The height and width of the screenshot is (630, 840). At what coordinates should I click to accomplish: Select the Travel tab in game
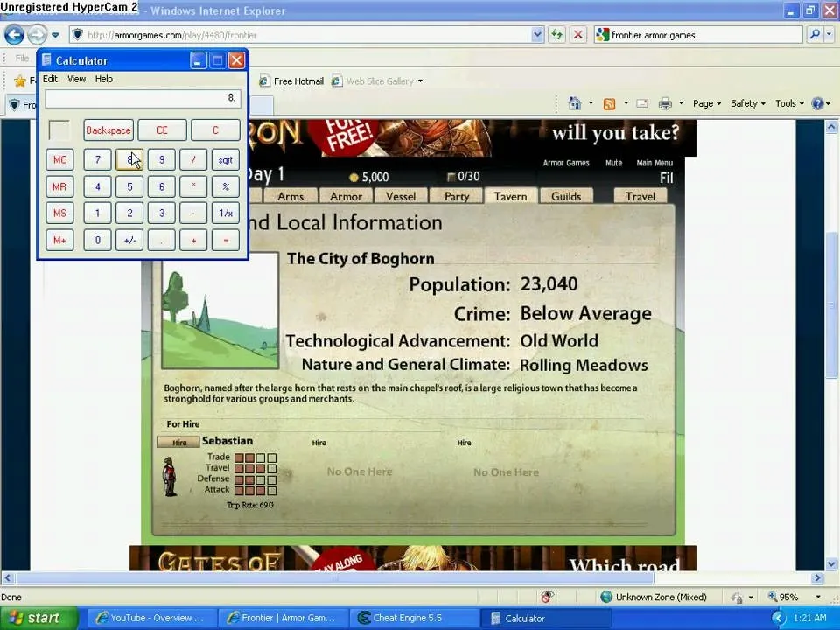(x=640, y=196)
